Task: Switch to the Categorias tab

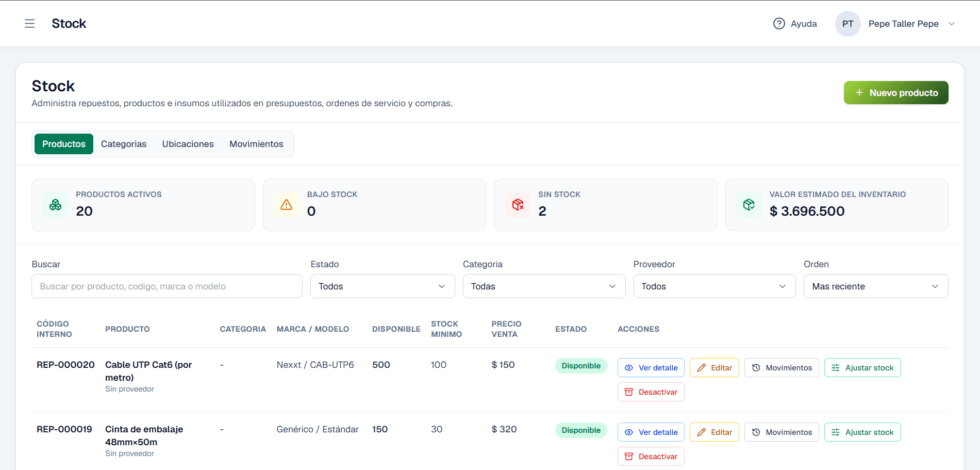Action: click(x=124, y=144)
